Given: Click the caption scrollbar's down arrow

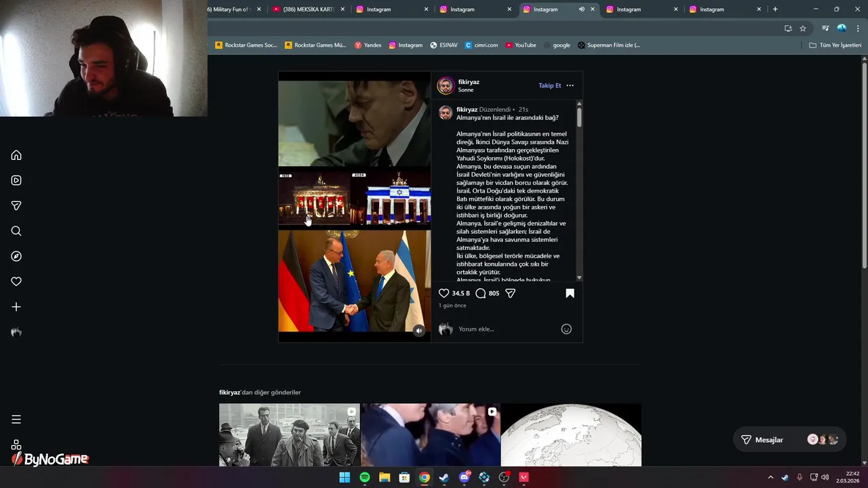Looking at the screenshot, I should tap(579, 278).
